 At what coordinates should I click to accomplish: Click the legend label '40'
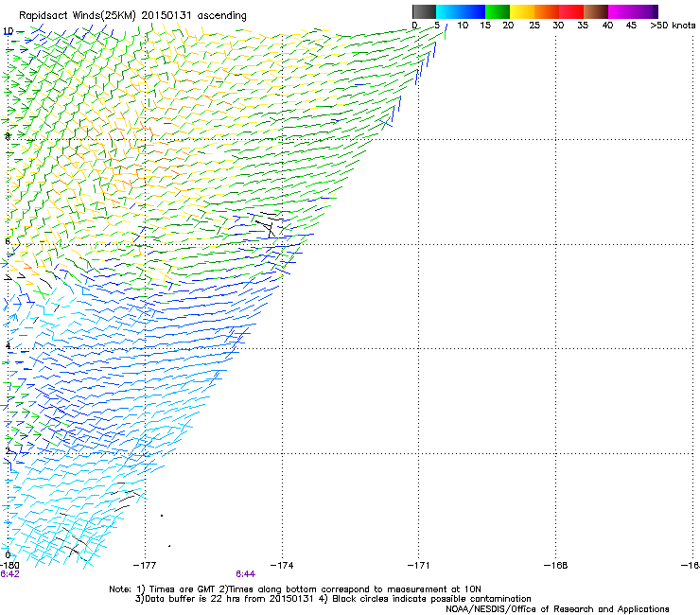[x=607, y=26]
